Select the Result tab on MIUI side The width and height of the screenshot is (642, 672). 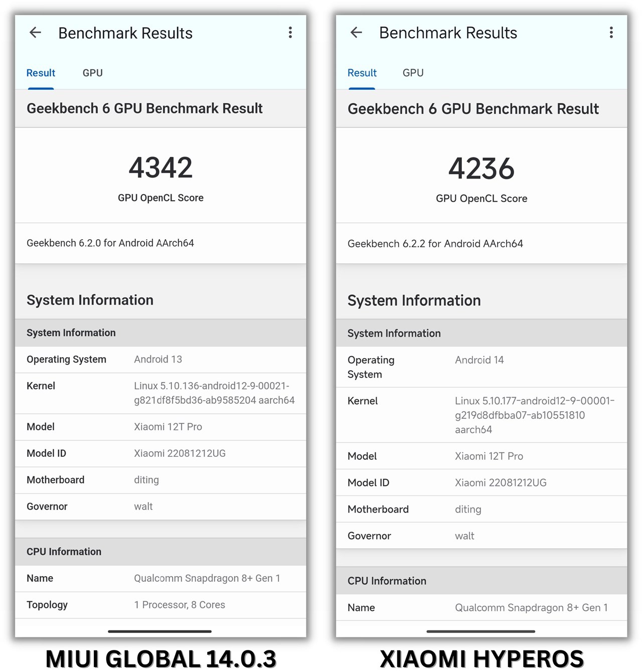[x=41, y=73]
